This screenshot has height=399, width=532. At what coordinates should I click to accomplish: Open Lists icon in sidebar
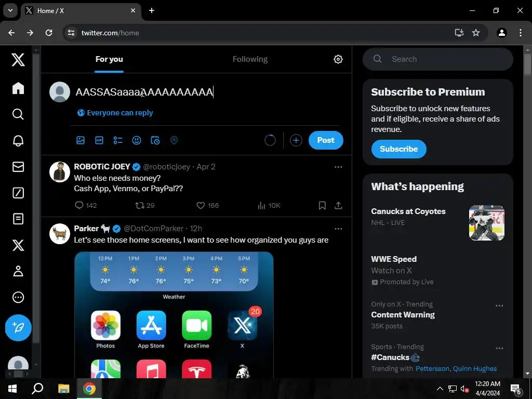point(18,219)
